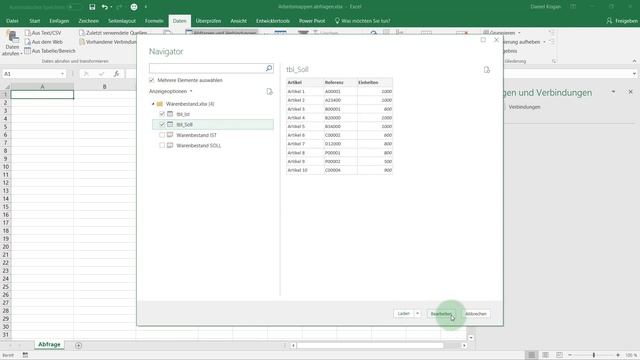Switch to the Power Pivot ribbon tab
The width and height of the screenshot is (640, 360).
click(x=312, y=21)
